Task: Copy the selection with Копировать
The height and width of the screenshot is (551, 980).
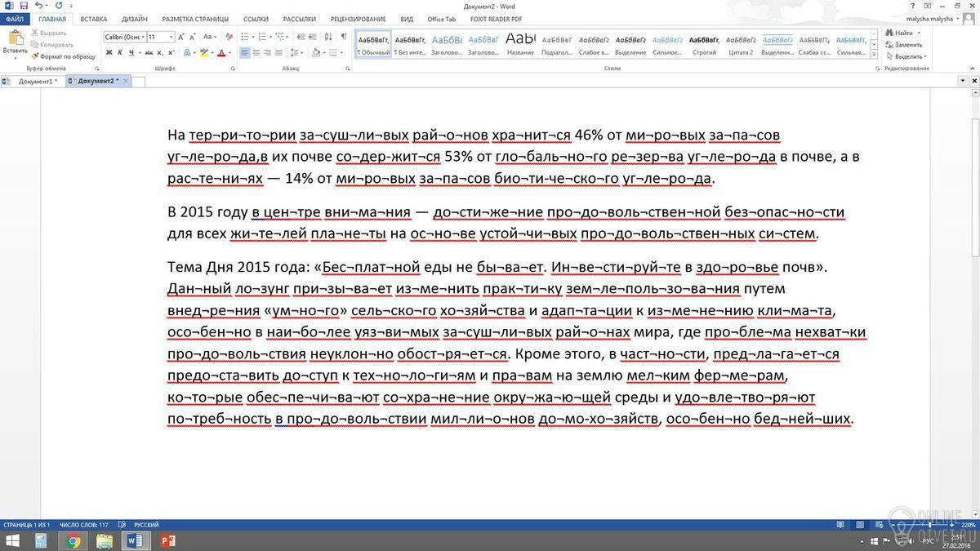Action: pos(54,45)
